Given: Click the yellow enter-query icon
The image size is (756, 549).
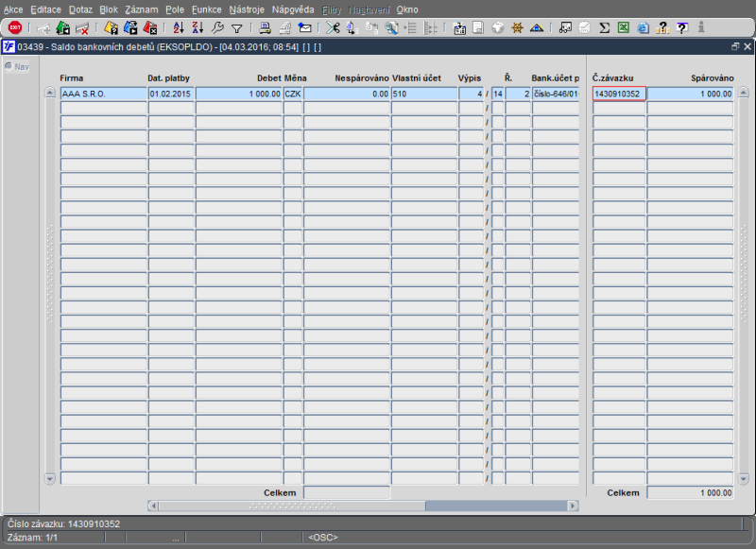Looking at the screenshot, I should (x=111, y=28).
